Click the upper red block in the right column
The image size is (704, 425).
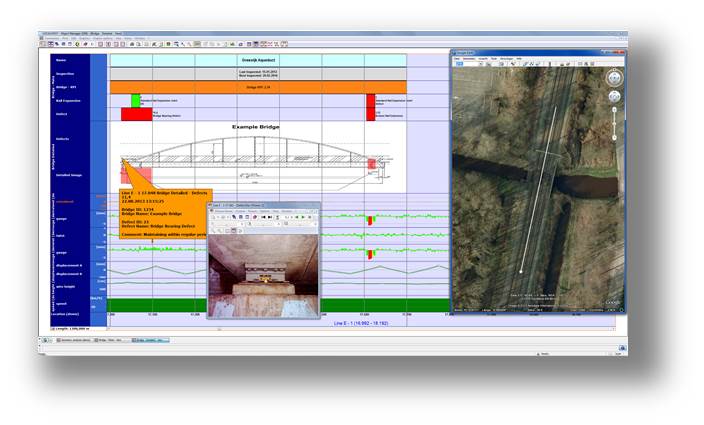tap(371, 101)
